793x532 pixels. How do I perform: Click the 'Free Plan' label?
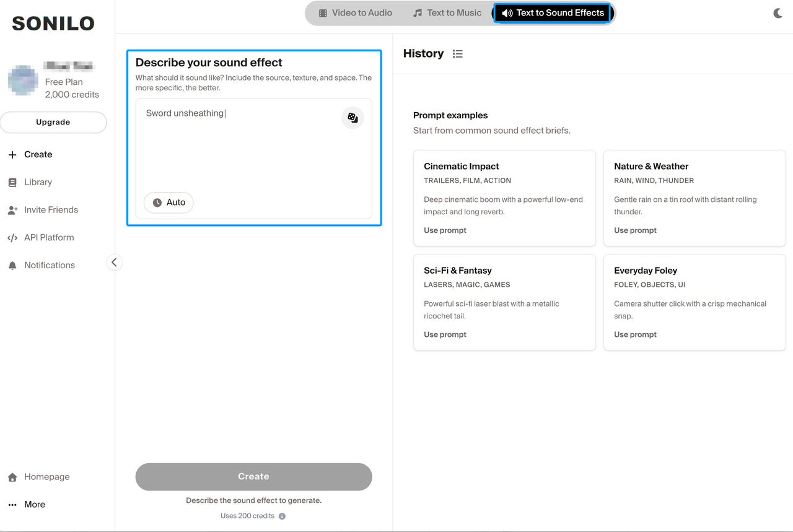64,82
